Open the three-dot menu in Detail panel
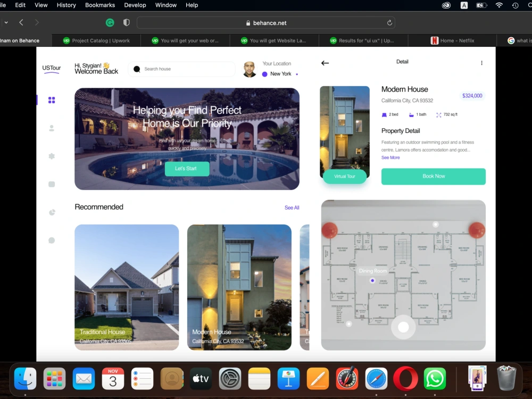 [x=481, y=63]
